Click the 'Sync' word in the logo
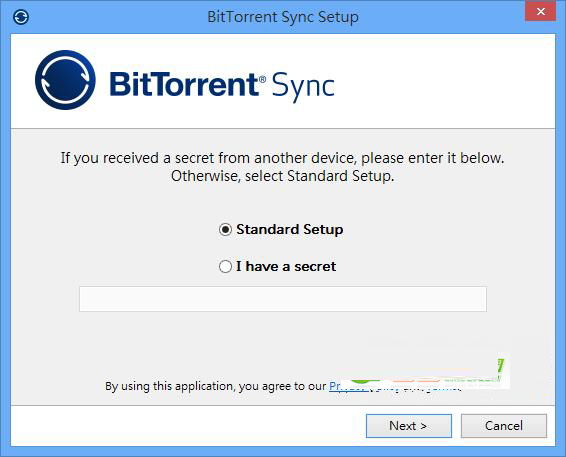Viewport: 566px width, 457px height. 303,87
